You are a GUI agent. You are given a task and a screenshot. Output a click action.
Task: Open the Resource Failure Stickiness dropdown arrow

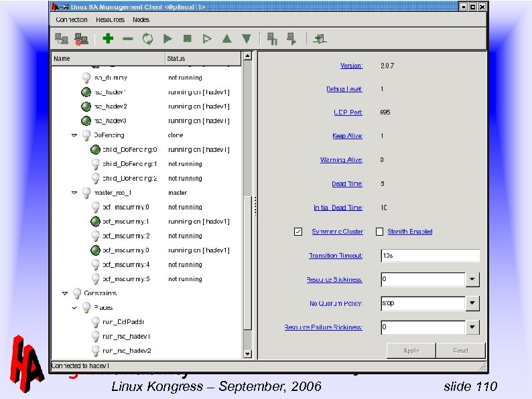(x=472, y=327)
